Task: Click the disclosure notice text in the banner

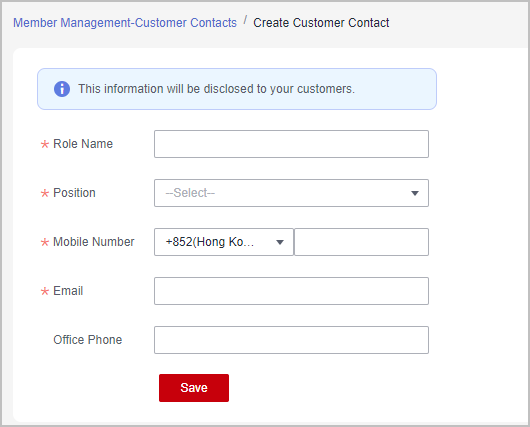Action: 216,89
